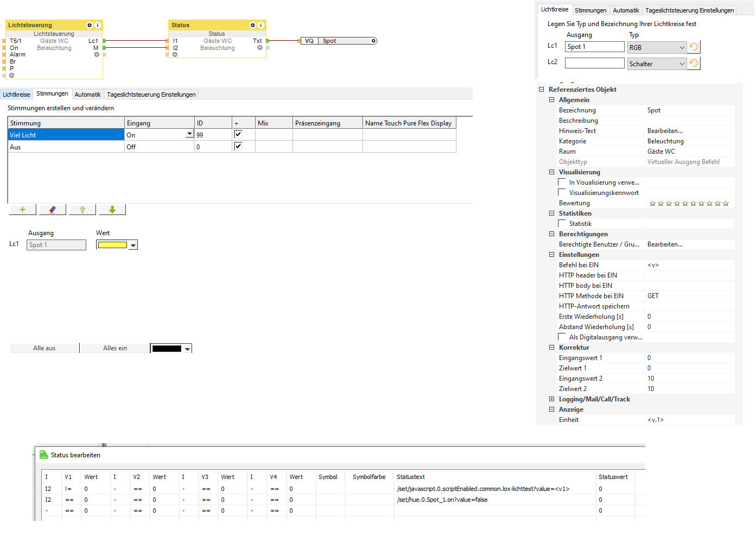756x542 pixels.
Task: Open Automatik tab above the mood table
Action: (87, 94)
